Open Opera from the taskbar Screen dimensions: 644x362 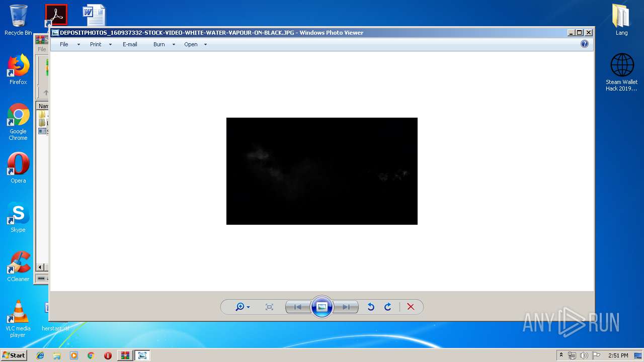[x=108, y=355]
